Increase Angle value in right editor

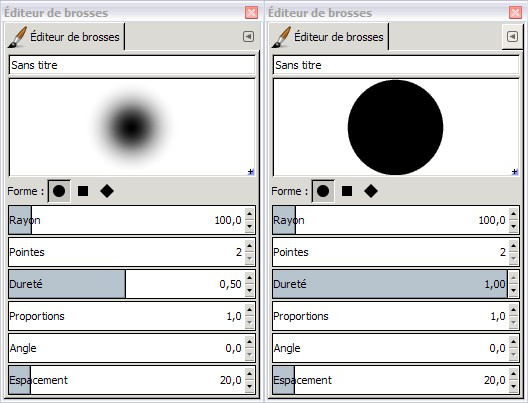513,341
